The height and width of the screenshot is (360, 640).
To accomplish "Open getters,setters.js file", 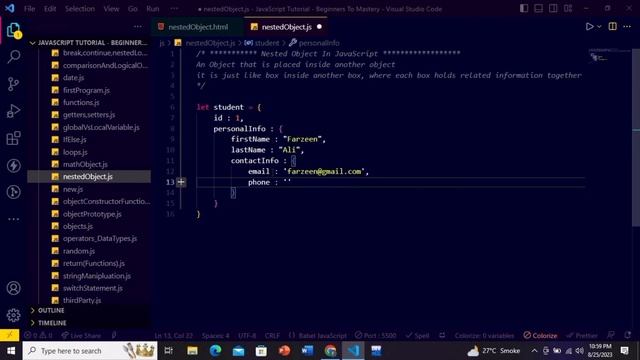I will [89, 115].
